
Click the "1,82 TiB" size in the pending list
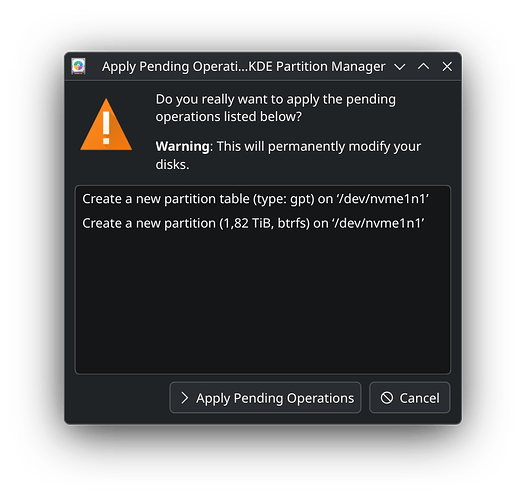[x=248, y=223]
